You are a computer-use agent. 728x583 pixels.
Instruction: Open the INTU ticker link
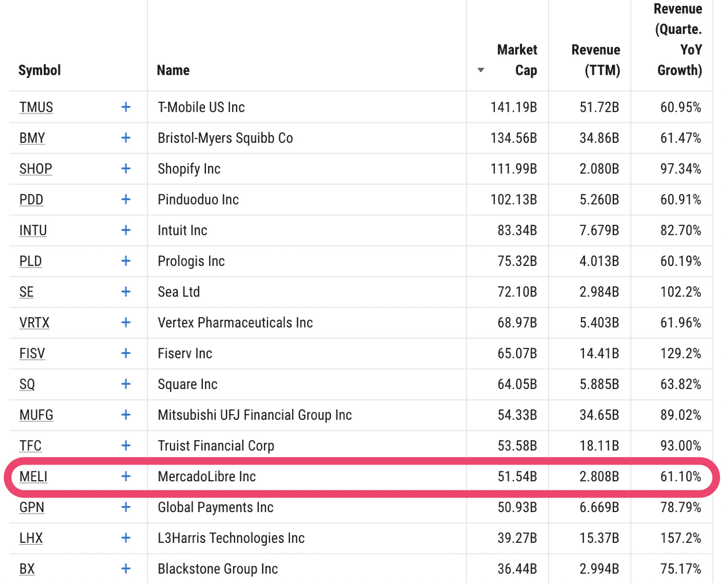[x=33, y=230]
